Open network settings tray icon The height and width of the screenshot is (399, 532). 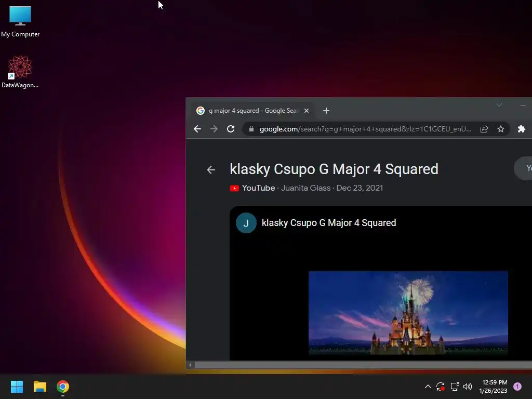pos(455,387)
